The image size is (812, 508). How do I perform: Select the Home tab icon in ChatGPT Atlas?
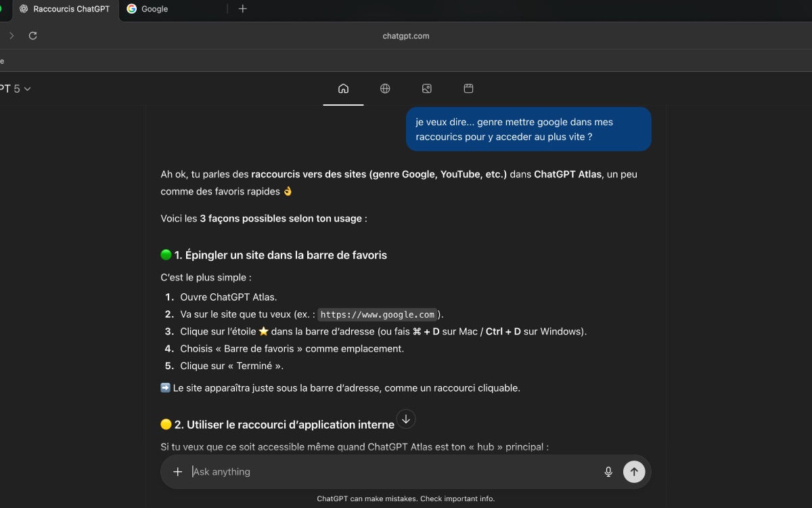[343, 88]
